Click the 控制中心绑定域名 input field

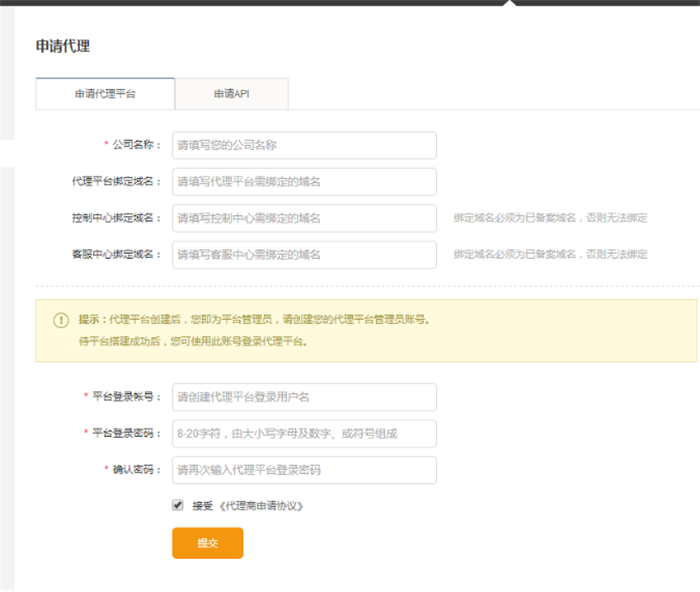pyautogui.click(x=304, y=218)
